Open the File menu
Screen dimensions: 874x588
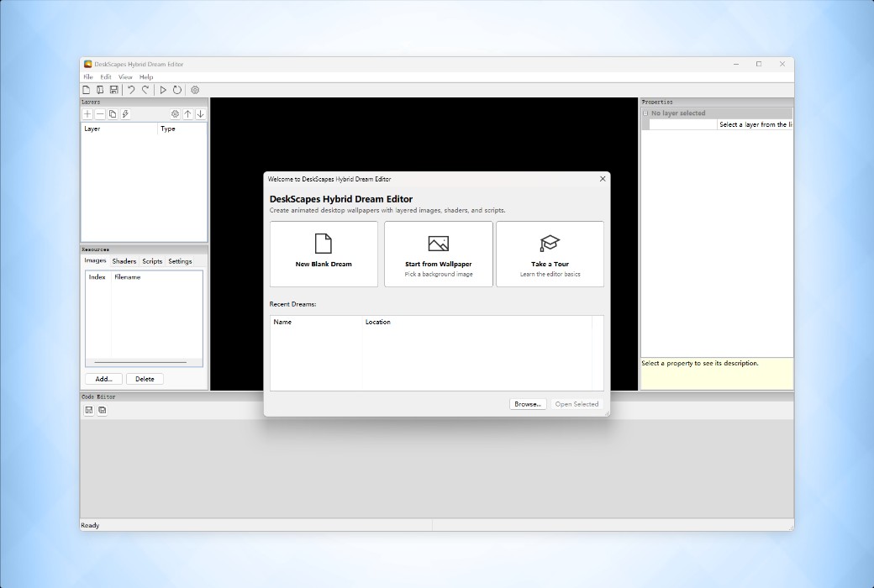(88, 77)
